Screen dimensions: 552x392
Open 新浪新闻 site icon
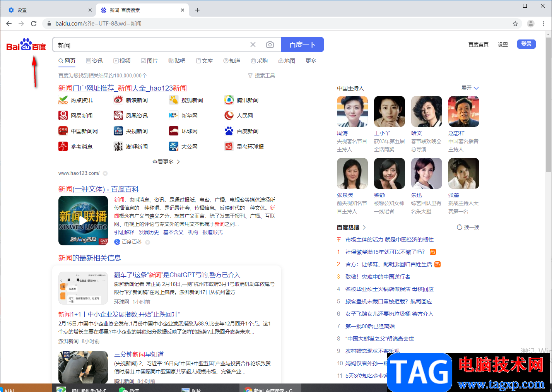118,100
